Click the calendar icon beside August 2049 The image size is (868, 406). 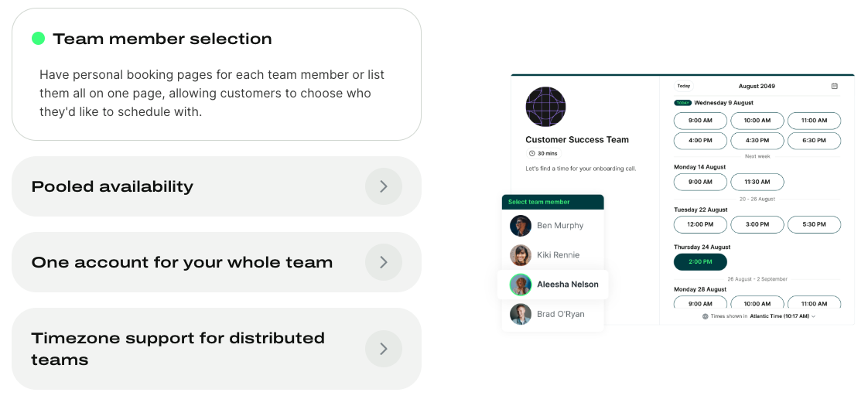click(x=834, y=87)
